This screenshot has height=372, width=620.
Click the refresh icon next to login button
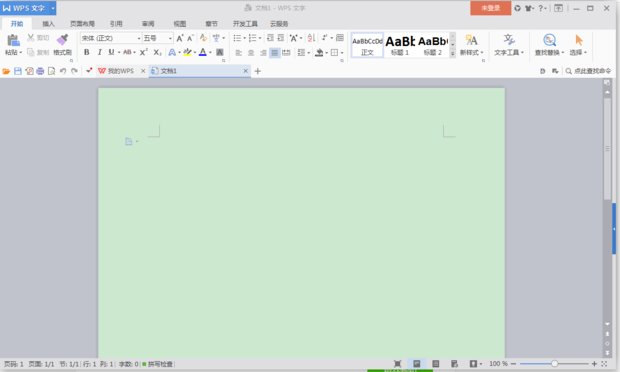(518, 8)
